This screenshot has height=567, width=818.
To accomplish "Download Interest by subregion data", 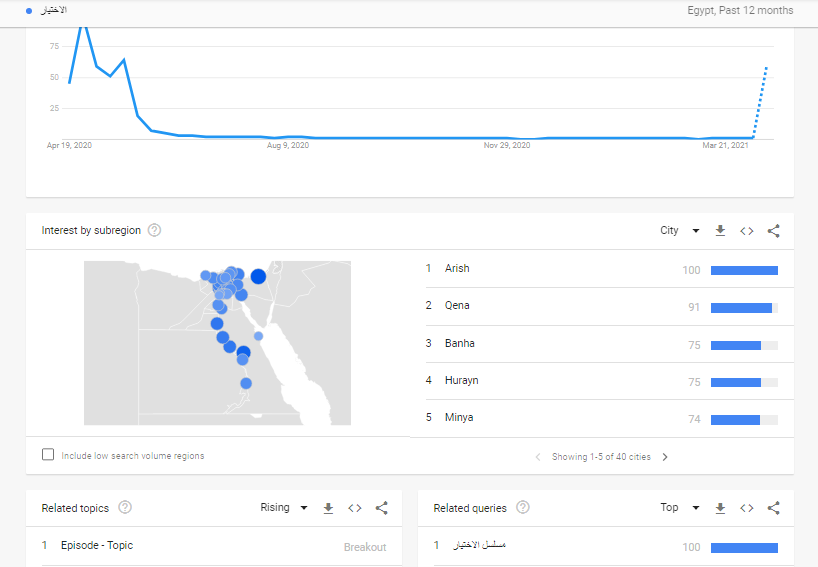I will tap(720, 231).
